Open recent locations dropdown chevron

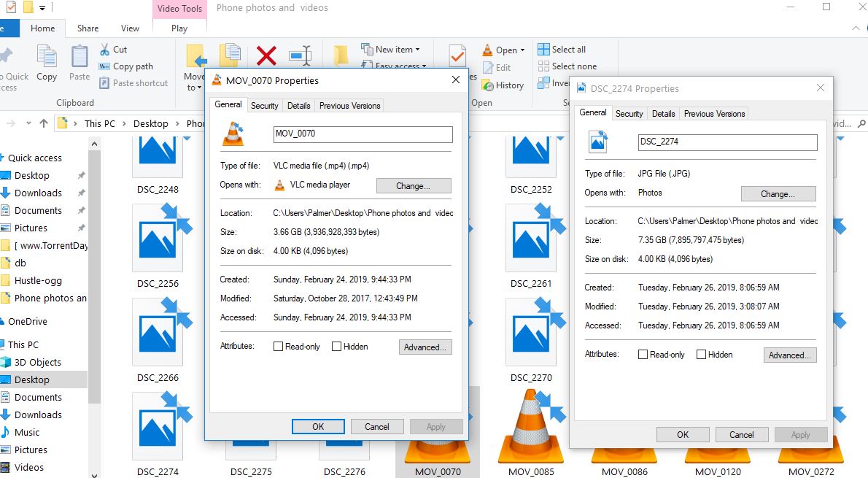click(28, 123)
